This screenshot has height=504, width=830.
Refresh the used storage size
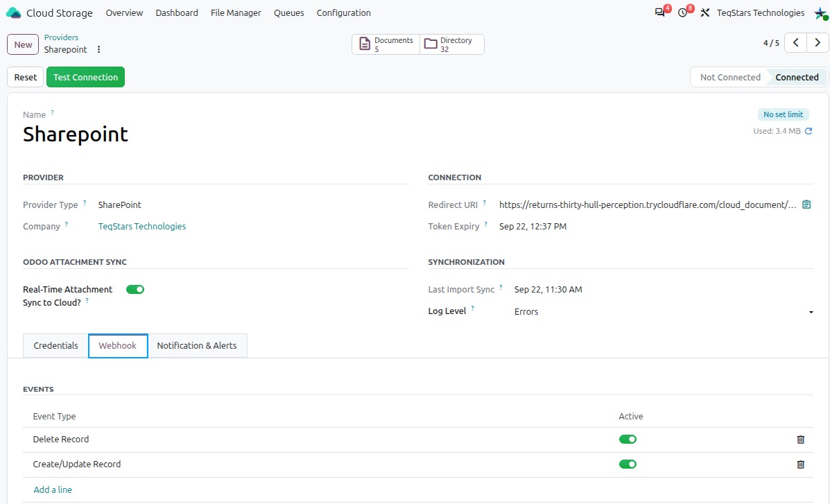pyautogui.click(x=809, y=131)
